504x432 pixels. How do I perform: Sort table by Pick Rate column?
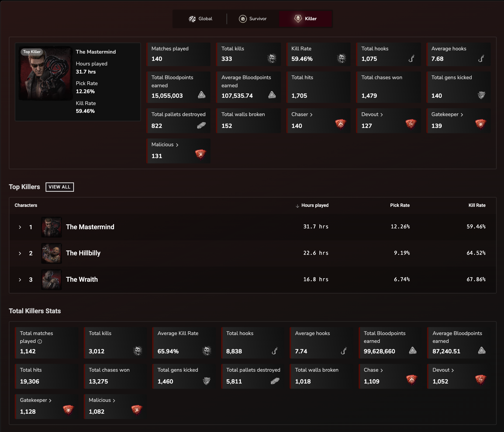click(400, 205)
